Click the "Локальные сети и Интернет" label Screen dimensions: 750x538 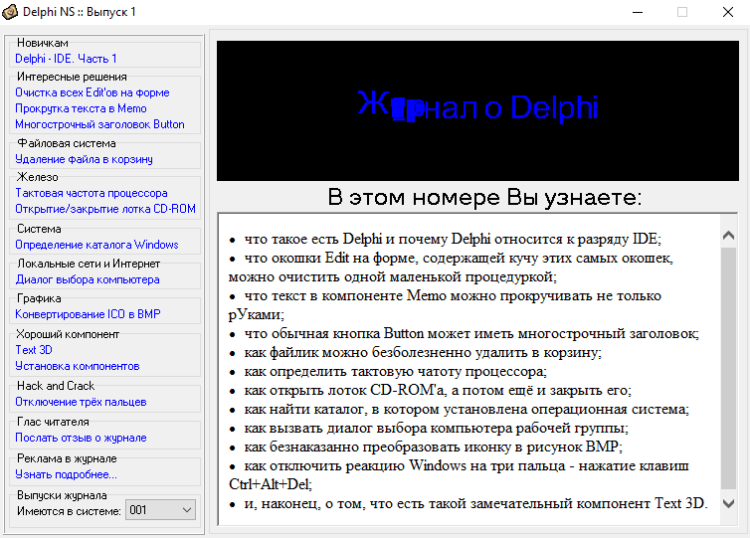point(88,264)
